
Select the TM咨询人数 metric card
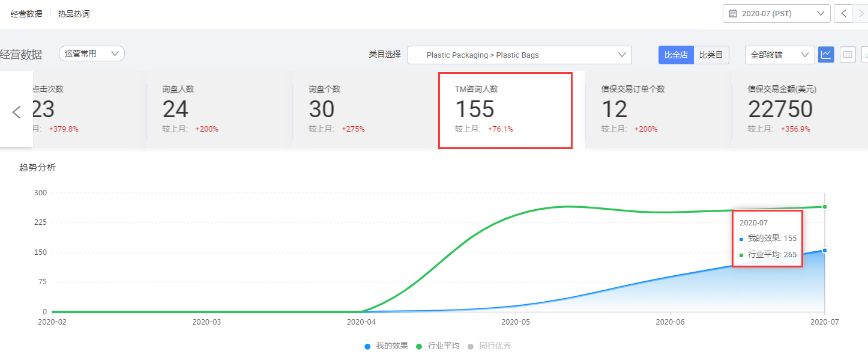505,110
